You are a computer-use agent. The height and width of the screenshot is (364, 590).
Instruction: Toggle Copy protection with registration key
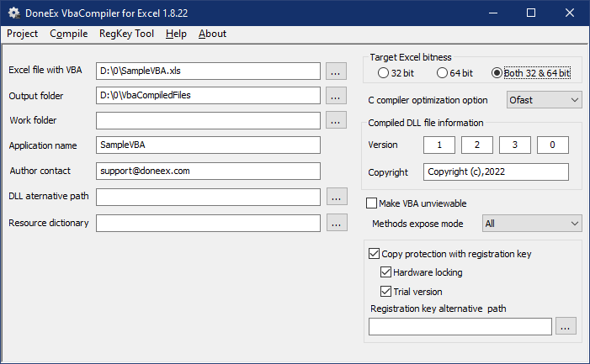[x=375, y=253]
